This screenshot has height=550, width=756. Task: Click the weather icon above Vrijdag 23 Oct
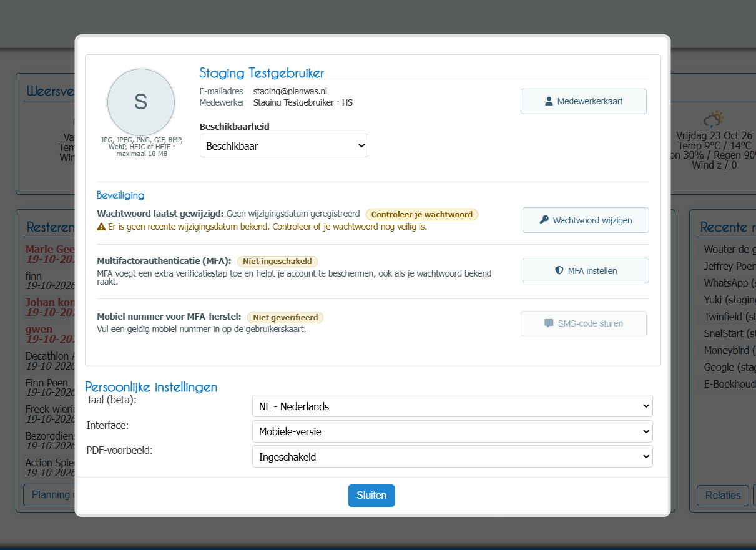click(x=714, y=119)
